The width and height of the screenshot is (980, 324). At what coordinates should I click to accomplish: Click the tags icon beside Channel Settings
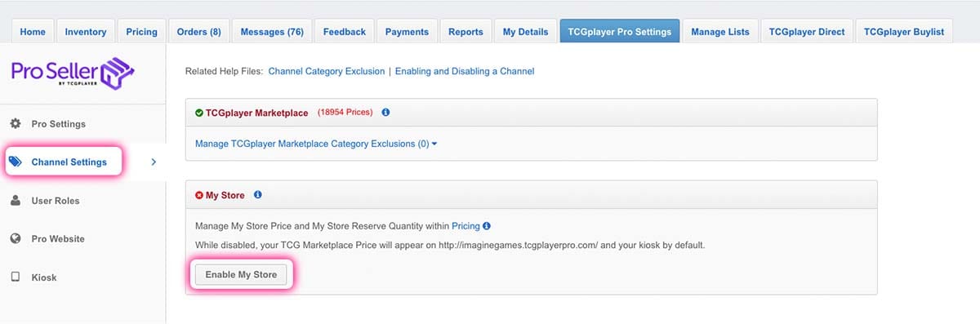16,162
